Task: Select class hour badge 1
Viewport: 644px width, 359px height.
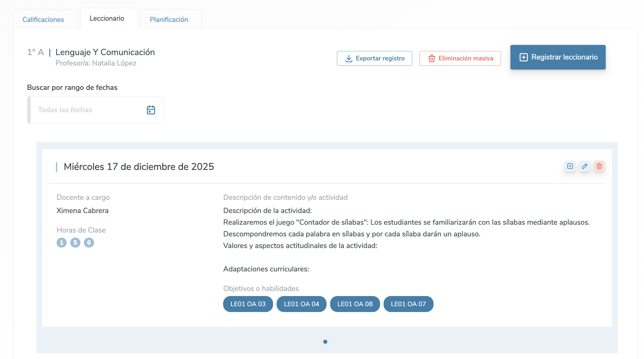Action: (62, 243)
